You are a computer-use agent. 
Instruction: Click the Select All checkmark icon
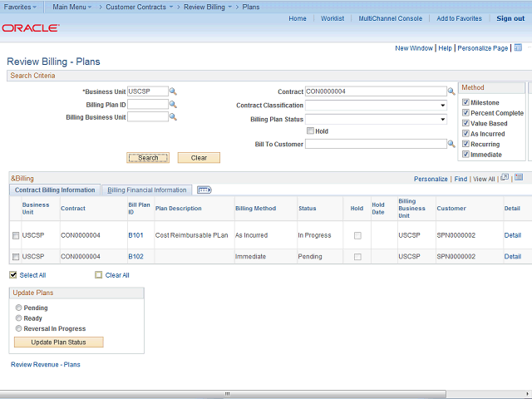[x=13, y=275]
